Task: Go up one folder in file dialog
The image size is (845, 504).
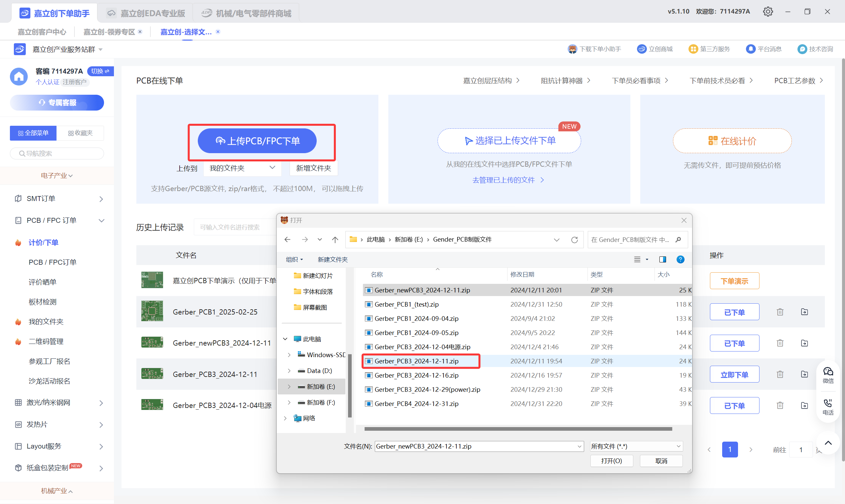Action: (335, 240)
